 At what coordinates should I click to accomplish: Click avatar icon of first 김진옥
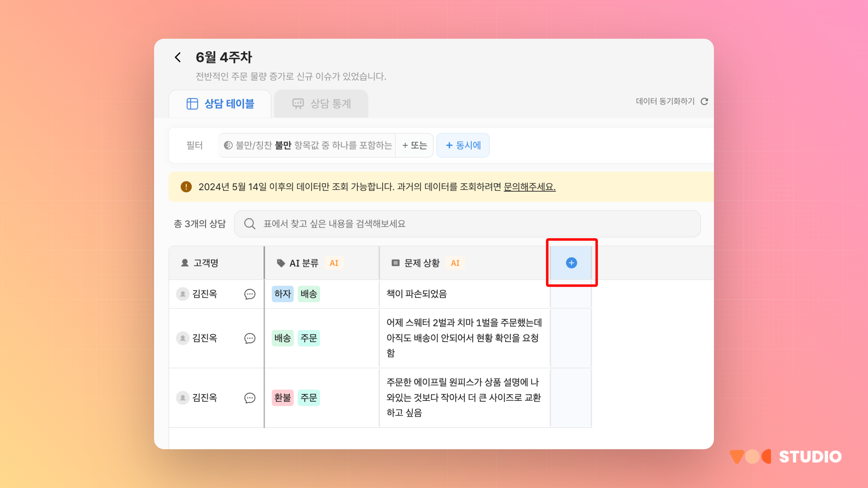tap(183, 294)
